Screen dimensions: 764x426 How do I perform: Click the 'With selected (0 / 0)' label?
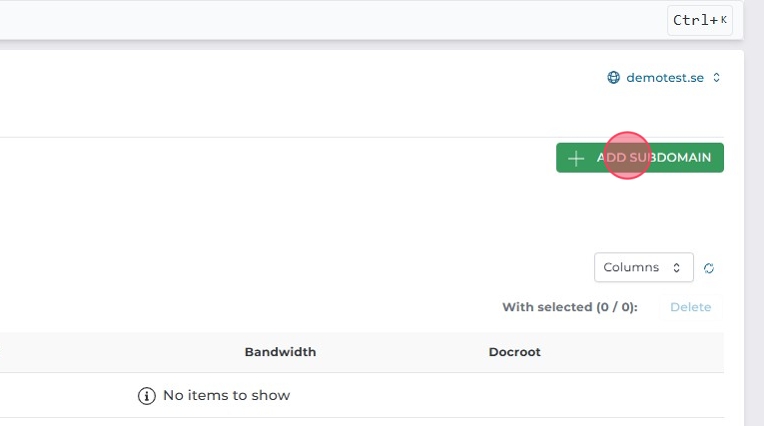(x=569, y=307)
